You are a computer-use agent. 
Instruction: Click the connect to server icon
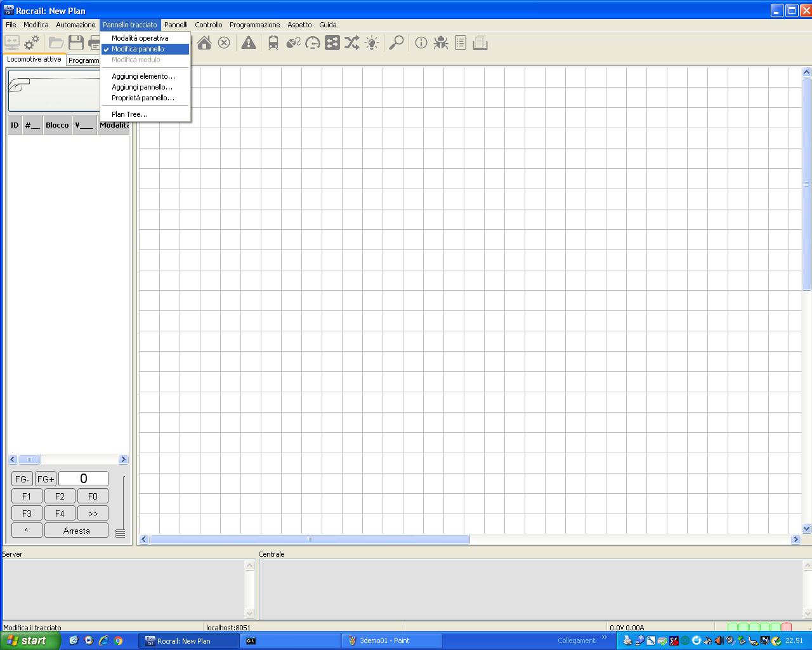tap(11, 43)
